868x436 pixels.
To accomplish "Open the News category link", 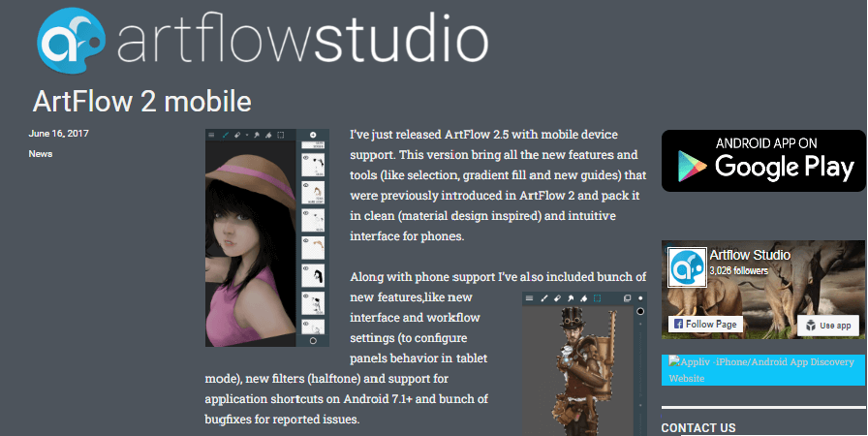I will (41, 154).
